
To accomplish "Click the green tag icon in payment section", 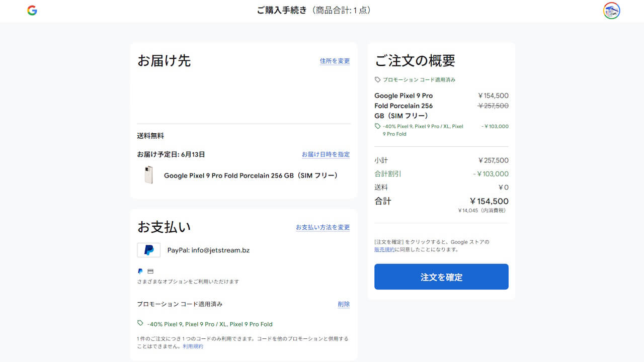I will (140, 323).
